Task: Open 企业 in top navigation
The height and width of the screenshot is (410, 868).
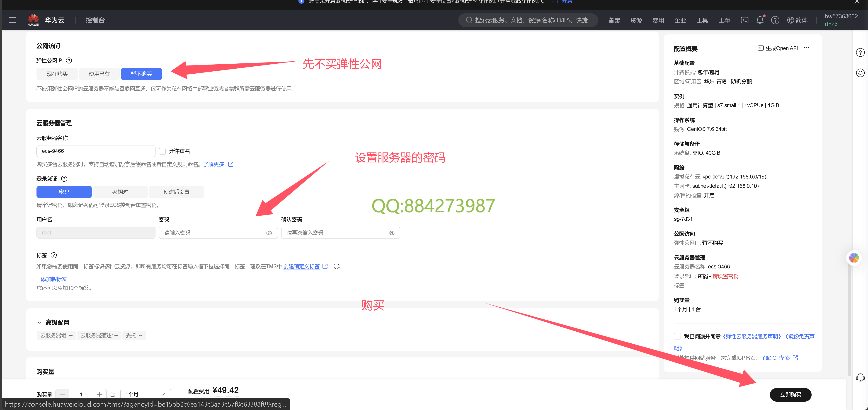Action: click(x=680, y=21)
